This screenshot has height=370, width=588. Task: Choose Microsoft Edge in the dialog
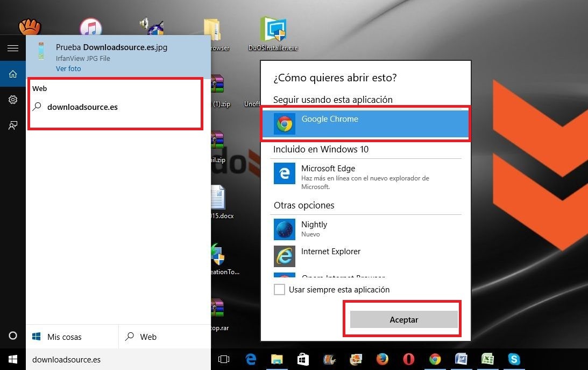click(x=366, y=176)
